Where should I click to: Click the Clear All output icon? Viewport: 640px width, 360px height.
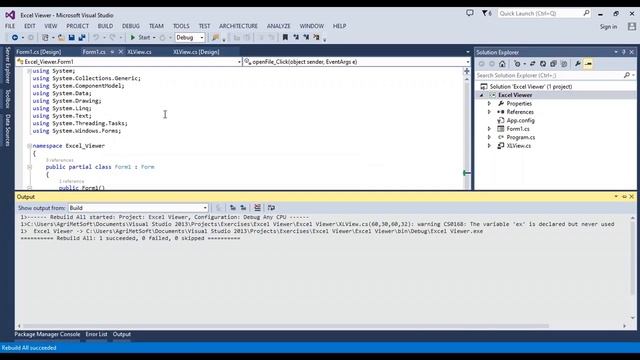(257, 208)
